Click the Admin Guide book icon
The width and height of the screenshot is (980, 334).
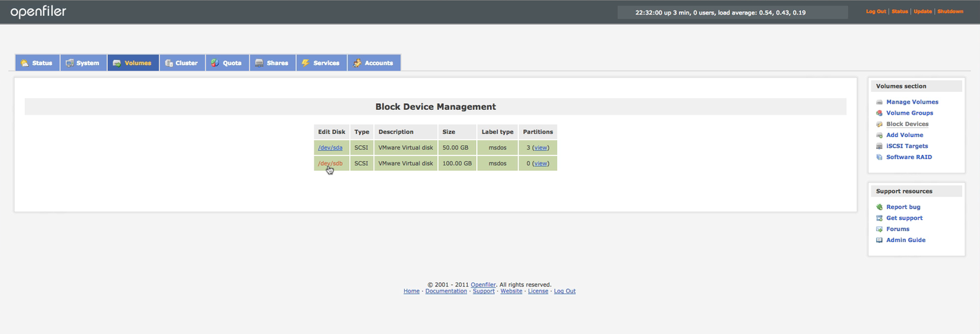point(880,240)
